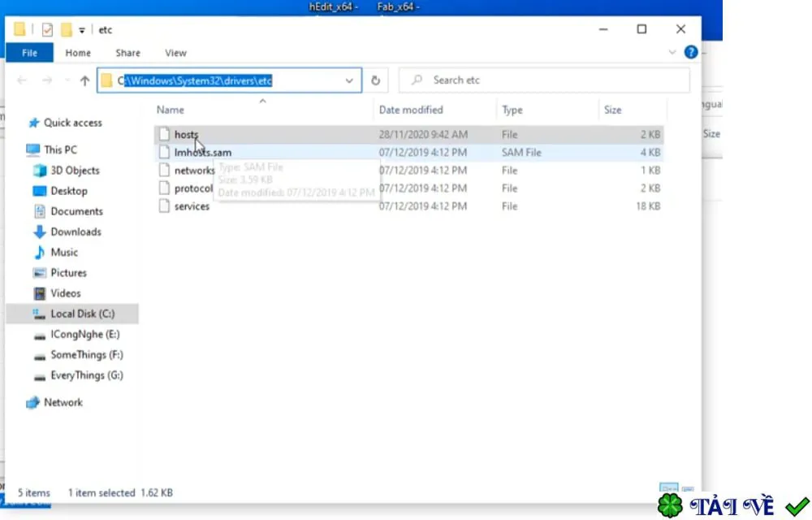Viewport: 812px width, 520px height.
Task: Open Music in the sidebar
Action: pos(64,252)
